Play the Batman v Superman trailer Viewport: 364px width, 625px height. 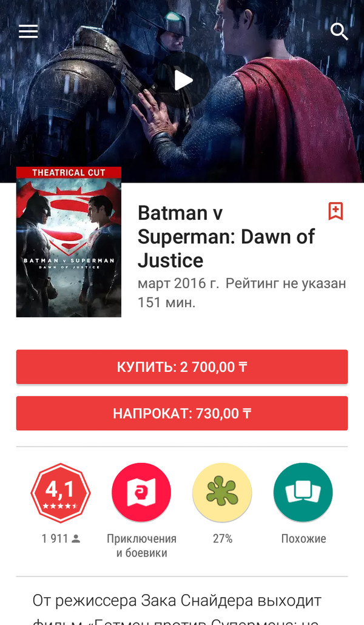click(183, 80)
